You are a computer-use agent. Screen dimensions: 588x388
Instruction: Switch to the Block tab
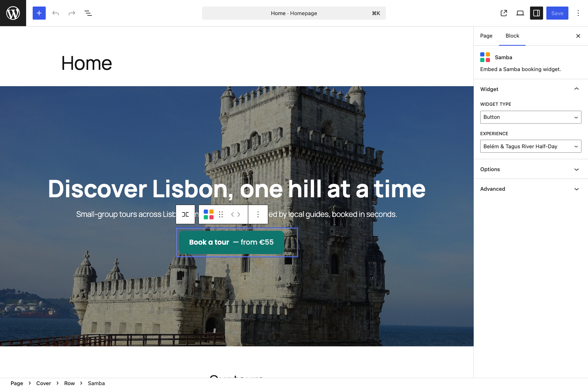(512, 36)
